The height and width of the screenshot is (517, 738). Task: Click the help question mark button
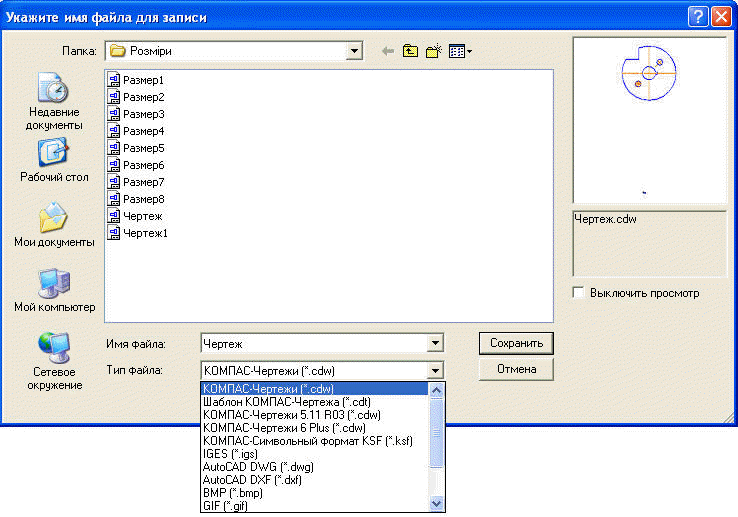698,16
